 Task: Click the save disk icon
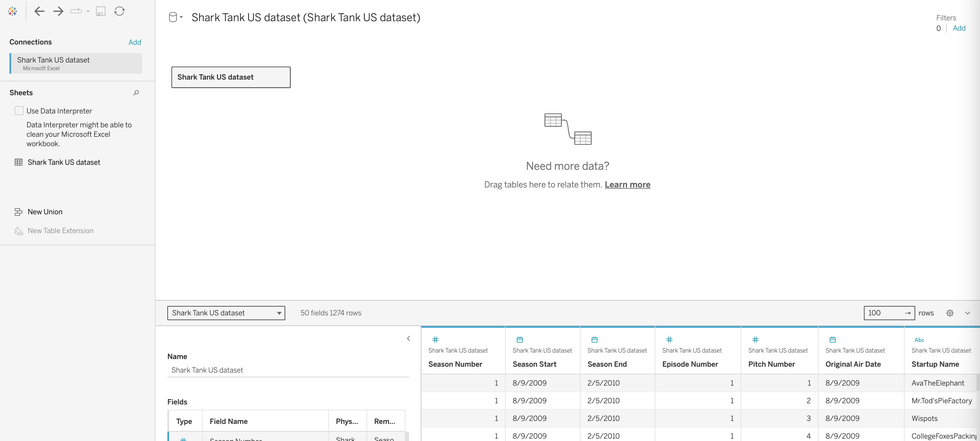click(100, 11)
